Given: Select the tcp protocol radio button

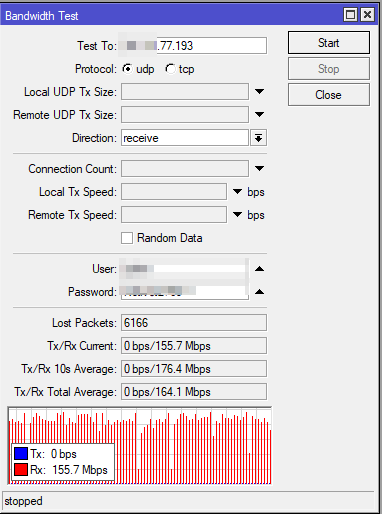Looking at the screenshot, I should (170, 69).
